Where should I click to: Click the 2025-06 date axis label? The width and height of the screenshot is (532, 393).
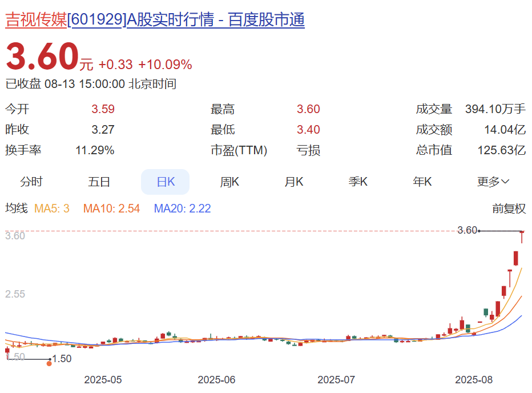(x=216, y=379)
